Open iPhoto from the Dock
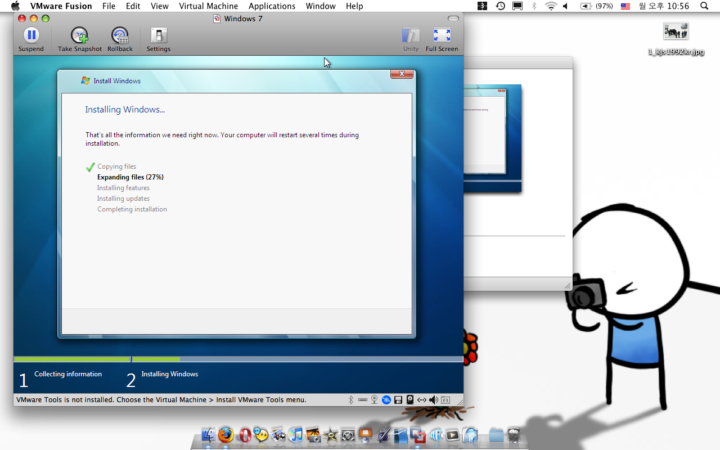 313,434
